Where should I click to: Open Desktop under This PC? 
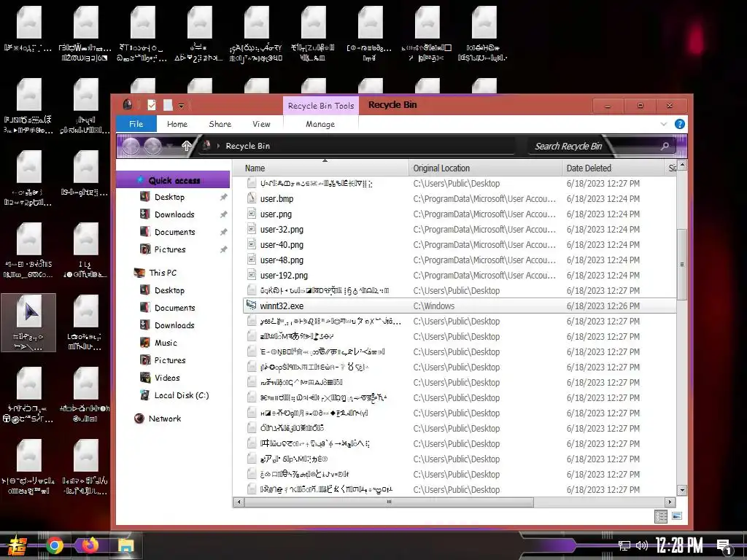(x=169, y=290)
